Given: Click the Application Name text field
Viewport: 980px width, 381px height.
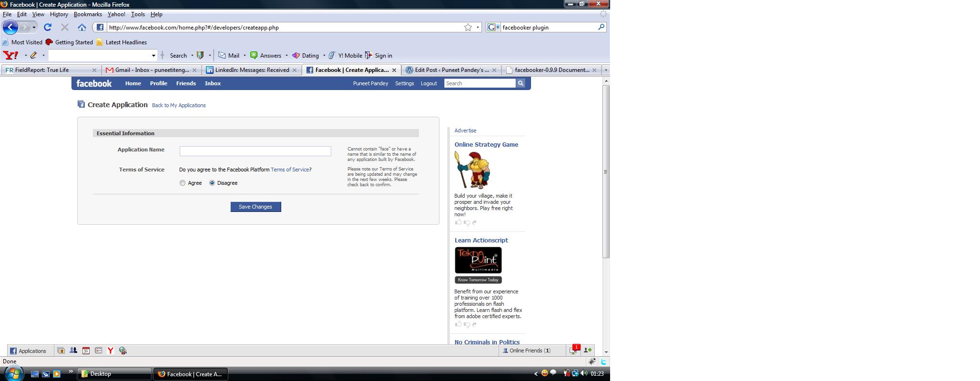Looking at the screenshot, I should [x=255, y=151].
